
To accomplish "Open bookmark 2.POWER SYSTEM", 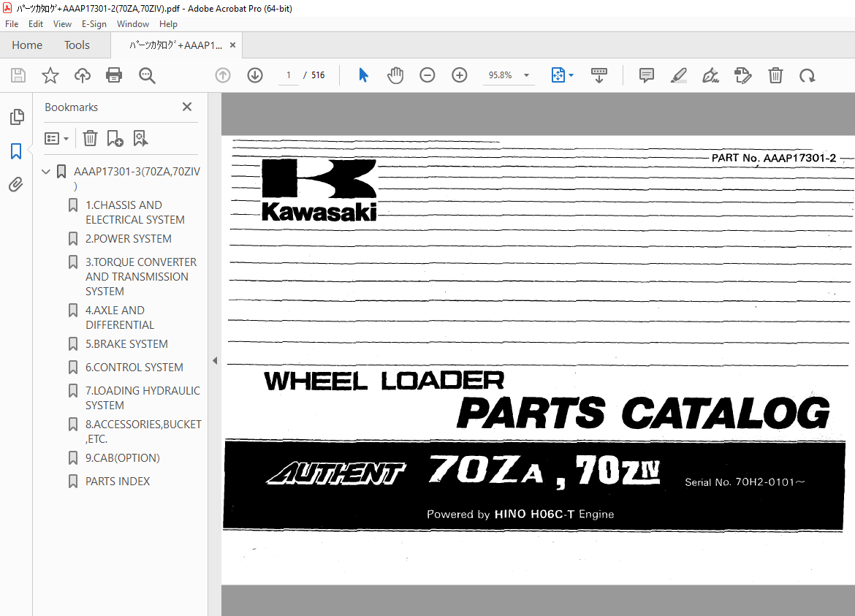I will (128, 239).
